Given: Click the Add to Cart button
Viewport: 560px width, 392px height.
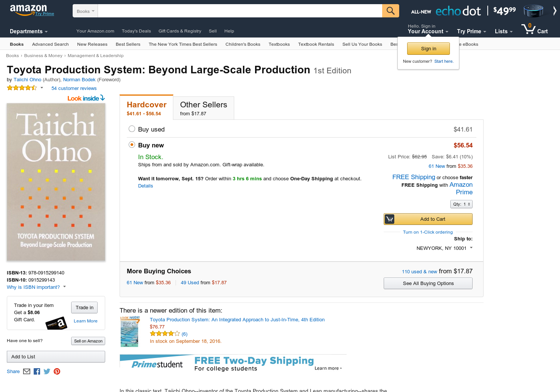Looking at the screenshot, I should 428,219.
